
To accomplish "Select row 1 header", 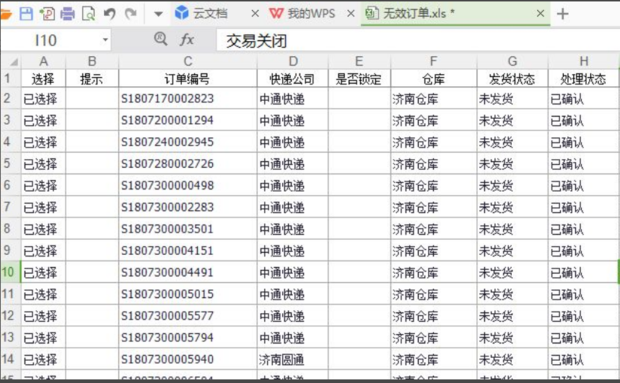I will (10, 78).
